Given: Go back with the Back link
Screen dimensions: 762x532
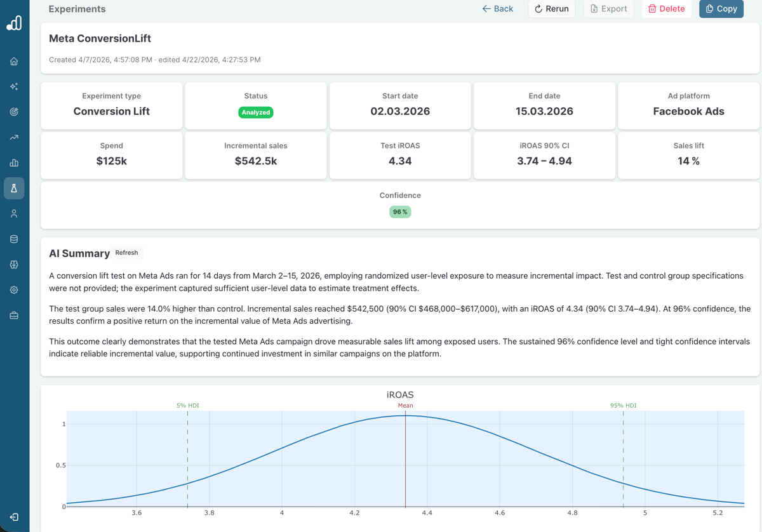Looking at the screenshot, I should (x=497, y=9).
